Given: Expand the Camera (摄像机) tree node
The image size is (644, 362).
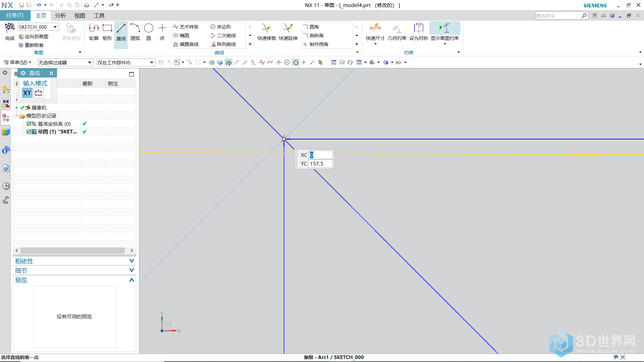Looking at the screenshot, I should [x=16, y=108].
